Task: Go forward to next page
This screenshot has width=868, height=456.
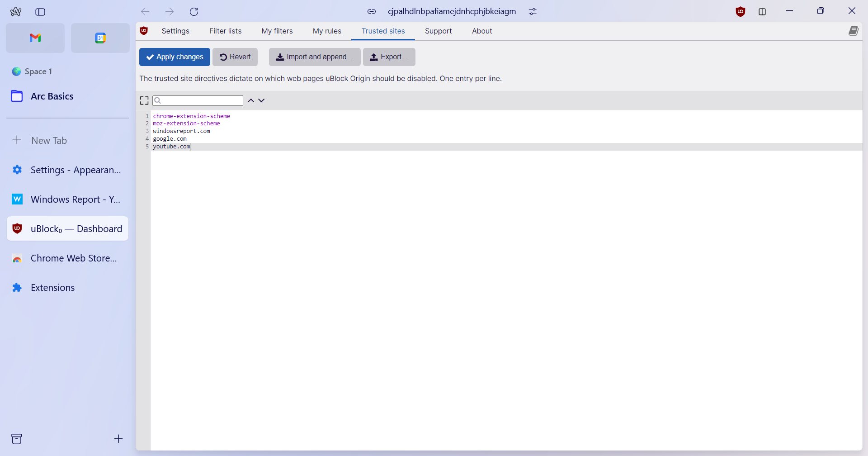Action: [x=170, y=11]
